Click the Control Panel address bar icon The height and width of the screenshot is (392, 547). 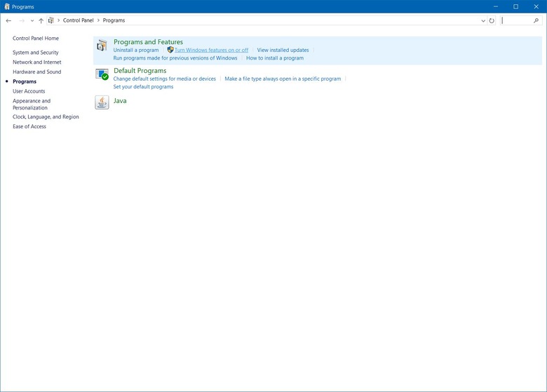(51, 20)
